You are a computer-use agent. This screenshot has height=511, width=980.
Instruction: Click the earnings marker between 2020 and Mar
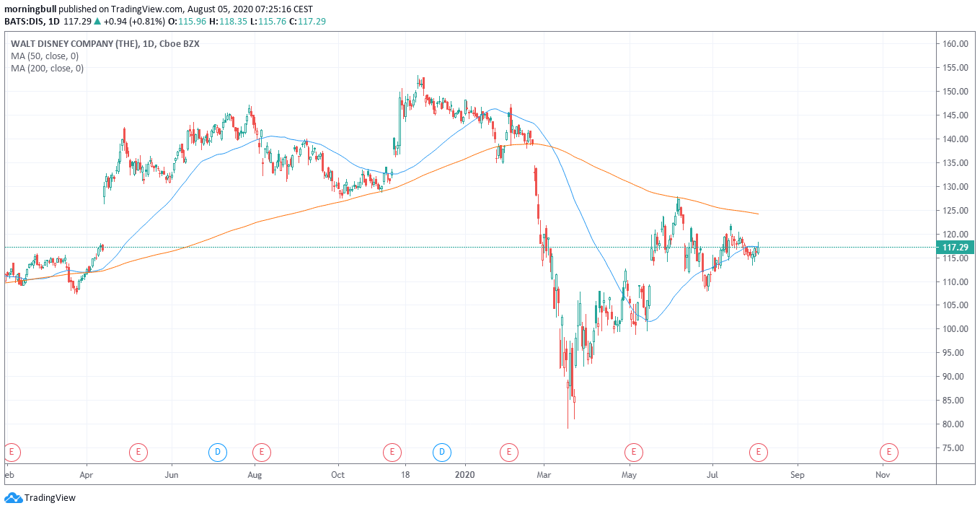509,453
